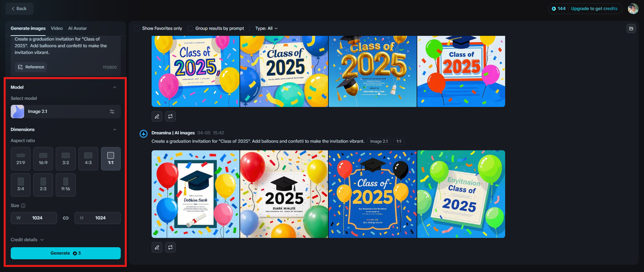Select the 1:1 aspect ratio
The height and width of the screenshot is (272, 644).
(111, 159)
